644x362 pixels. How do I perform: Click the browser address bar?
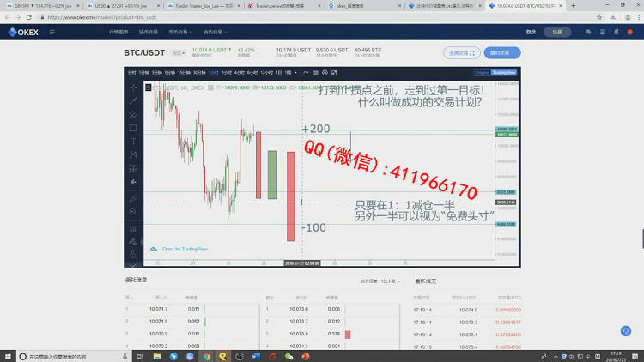[x=316, y=18]
